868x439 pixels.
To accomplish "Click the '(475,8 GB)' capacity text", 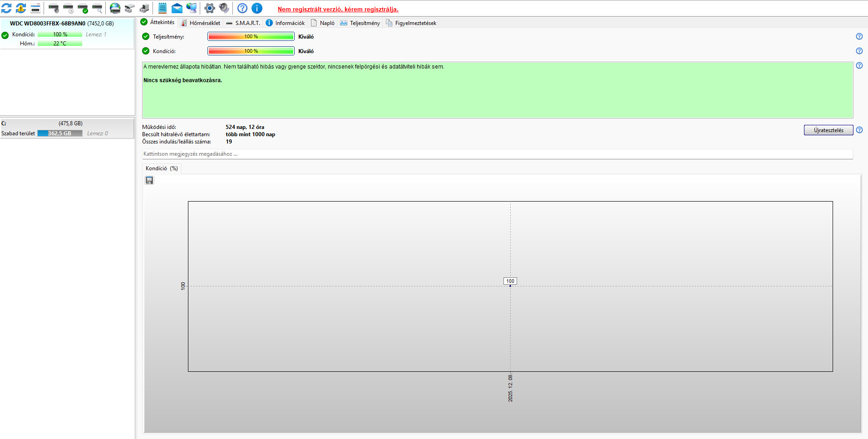I will pos(70,123).
